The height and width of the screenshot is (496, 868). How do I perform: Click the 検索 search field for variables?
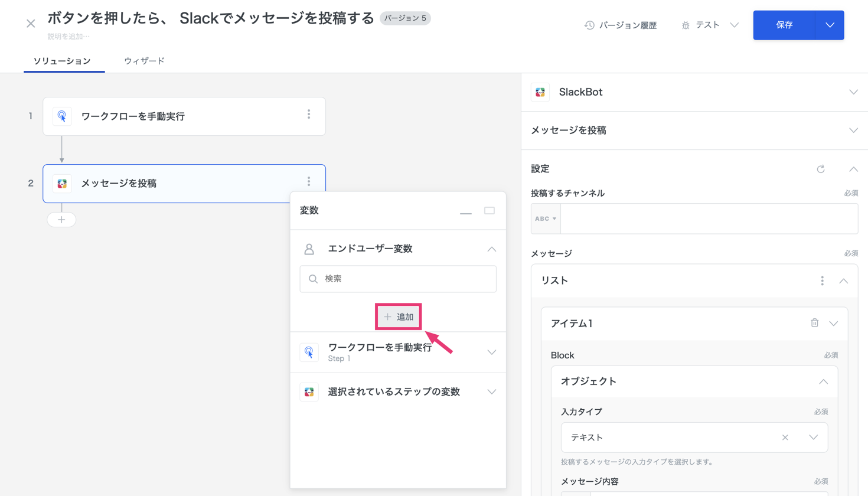(399, 279)
